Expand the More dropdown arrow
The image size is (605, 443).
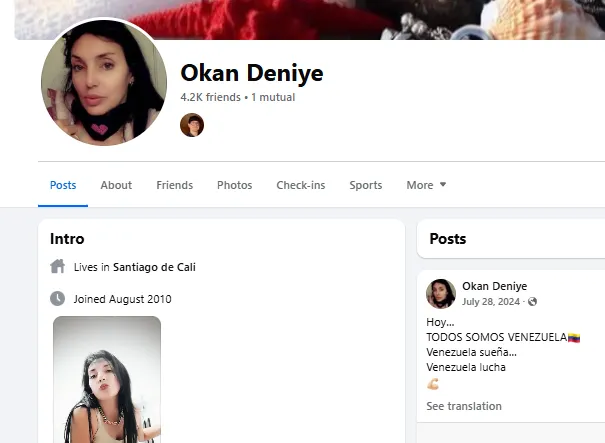coord(443,184)
